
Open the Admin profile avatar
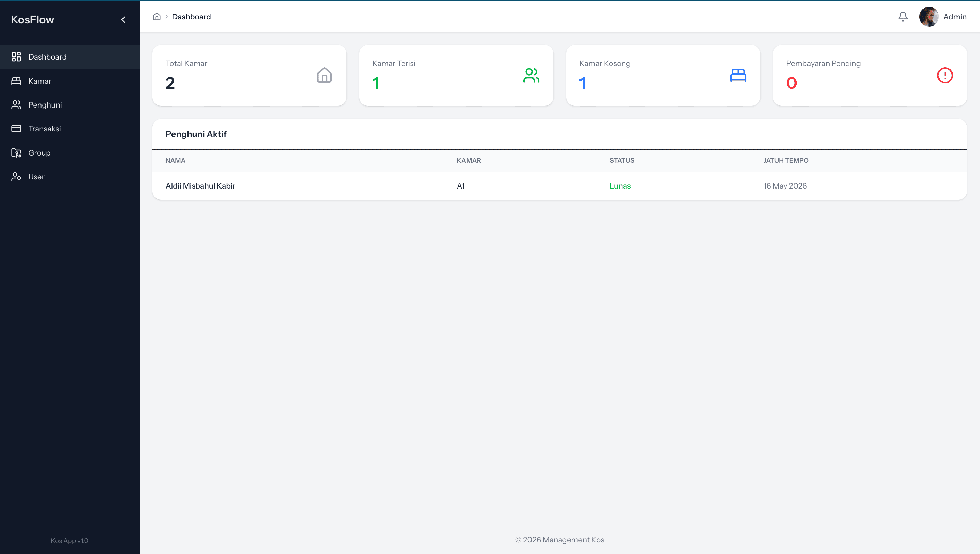coord(929,17)
